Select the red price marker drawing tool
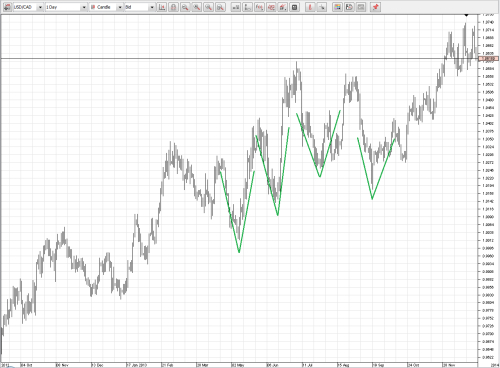 tap(310, 7)
